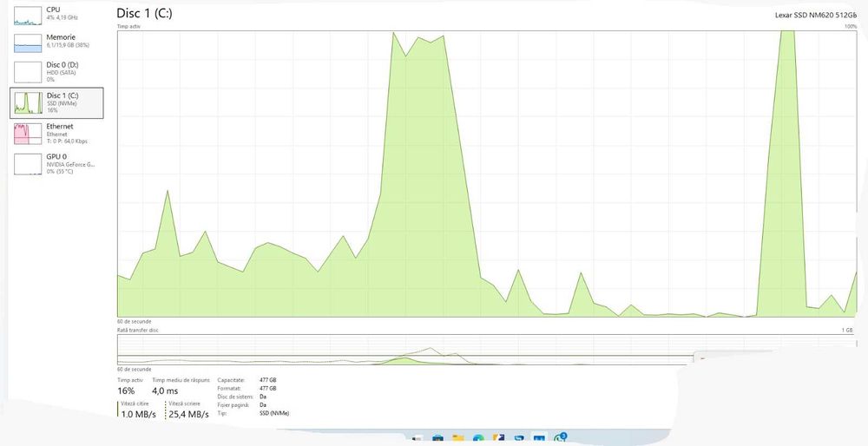Click the disk transfer rate graph
Image resolution: width=868 pixels, height=446 pixels.
point(487,349)
